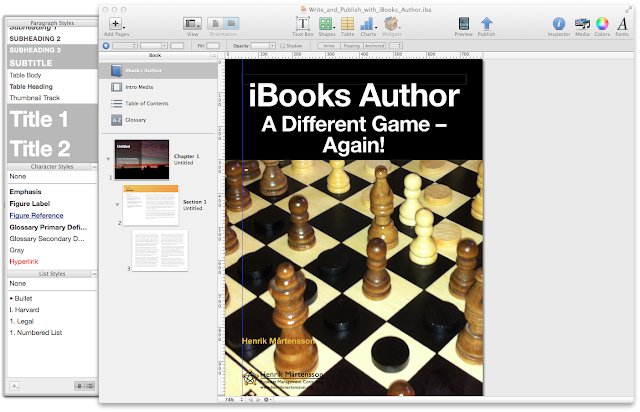Click the Glossary A-Z icon
Viewport: 640px width, 412px height.
[116, 120]
